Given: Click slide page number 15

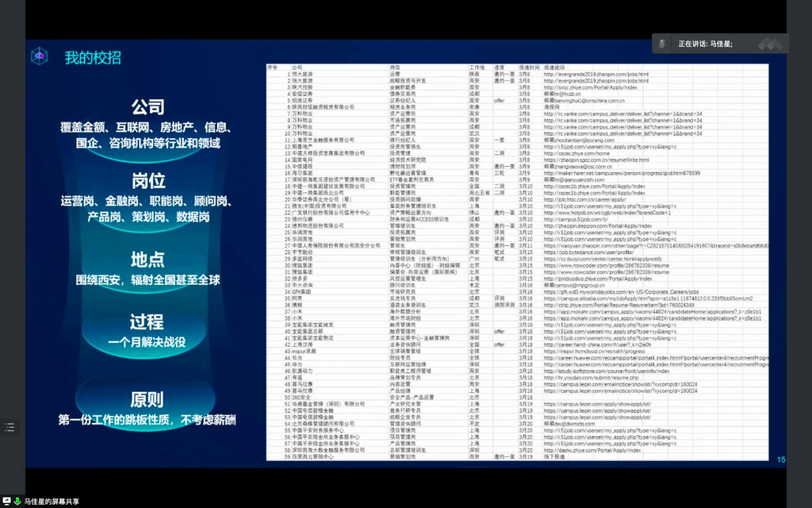Looking at the screenshot, I should coord(781,459).
